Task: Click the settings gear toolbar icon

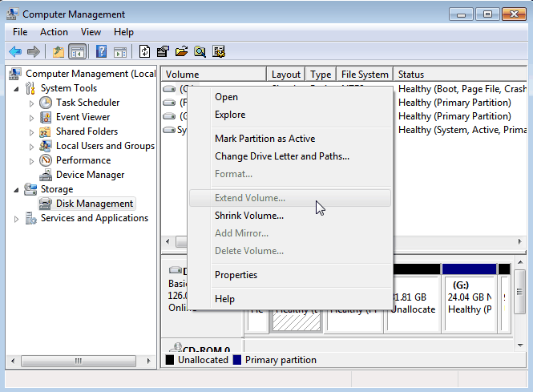Action: 219,51
